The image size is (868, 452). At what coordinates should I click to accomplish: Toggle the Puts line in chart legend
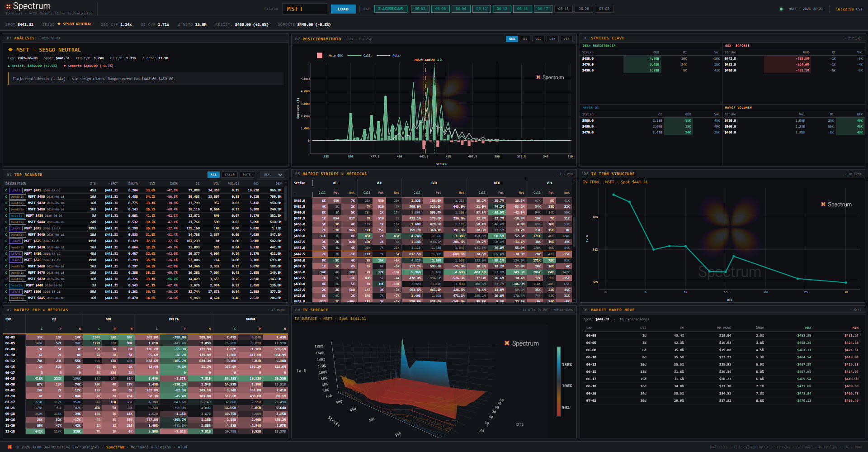(x=388, y=56)
